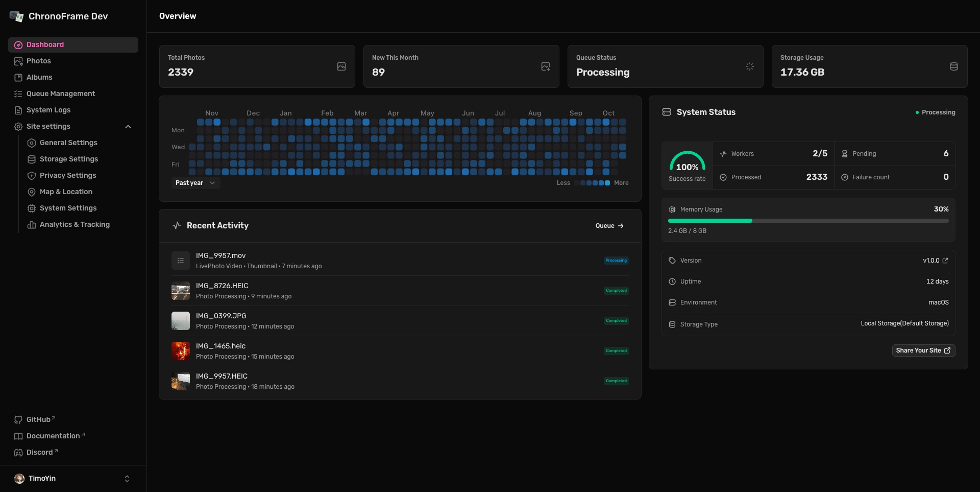Click the IMG_8726.HEIC thumbnail
Screen dimensions: 980x492
click(181, 291)
